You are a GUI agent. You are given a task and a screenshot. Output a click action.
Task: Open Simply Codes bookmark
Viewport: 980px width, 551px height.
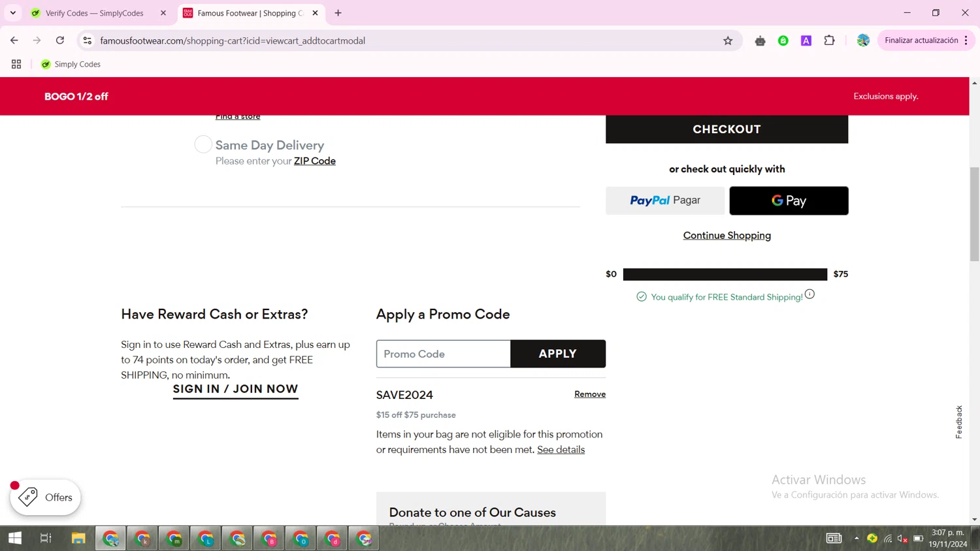pyautogui.click(x=71, y=64)
